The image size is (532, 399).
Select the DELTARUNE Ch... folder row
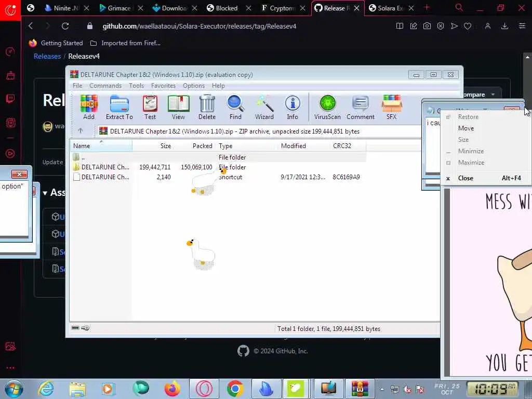pos(217,167)
